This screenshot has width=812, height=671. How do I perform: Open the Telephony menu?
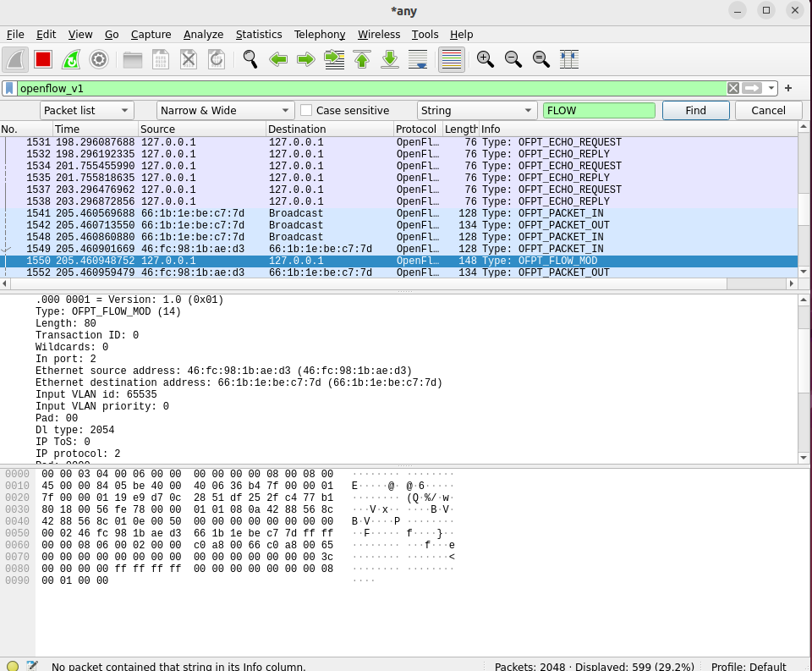point(320,34)
